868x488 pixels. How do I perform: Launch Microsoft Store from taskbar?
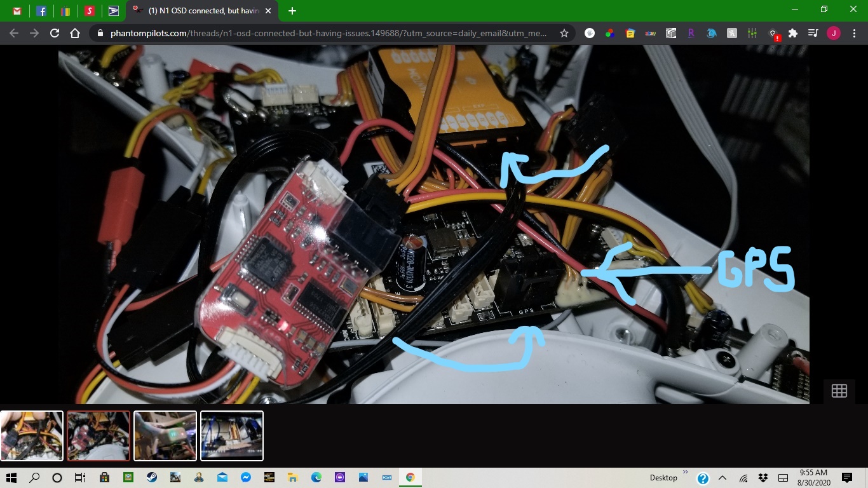(x=104, y=477)
